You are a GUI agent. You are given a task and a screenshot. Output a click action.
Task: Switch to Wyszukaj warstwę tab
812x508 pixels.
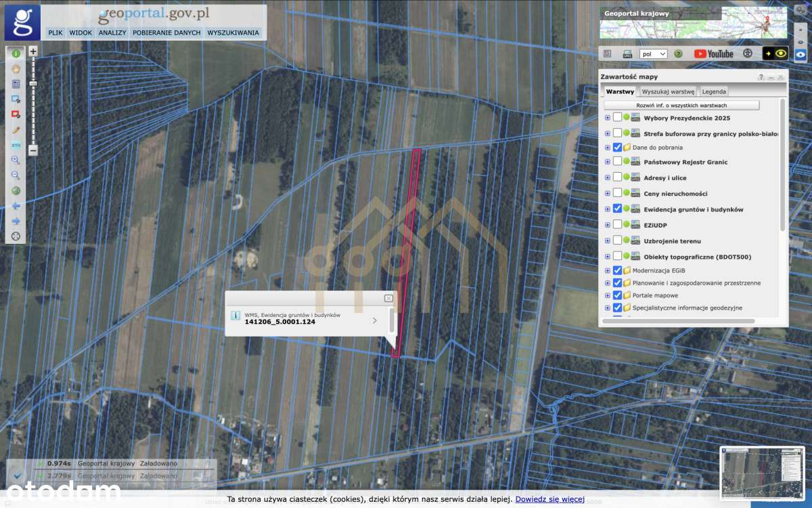(668, 91)
